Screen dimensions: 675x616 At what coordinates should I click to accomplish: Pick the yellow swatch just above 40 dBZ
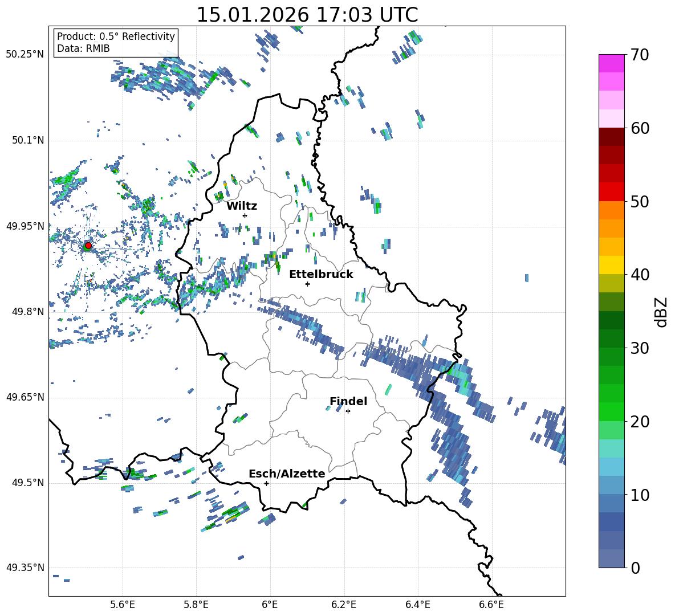coord(612,265)
